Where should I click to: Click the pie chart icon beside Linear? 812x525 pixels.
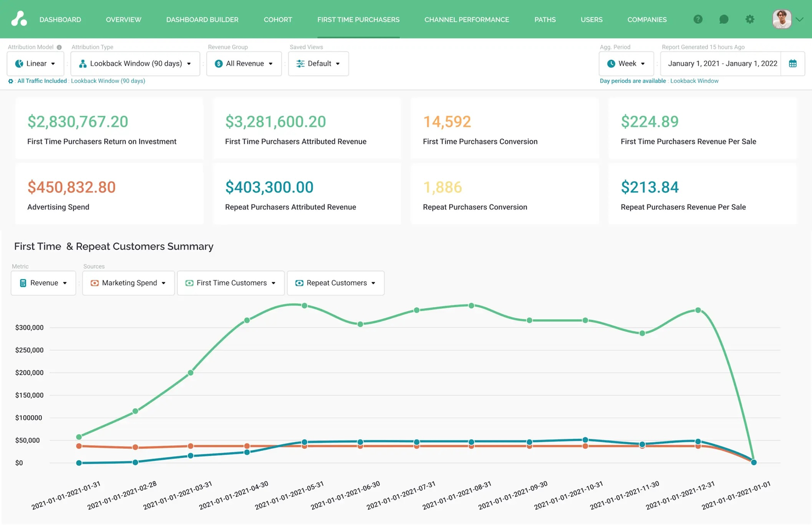click(19, 63)
